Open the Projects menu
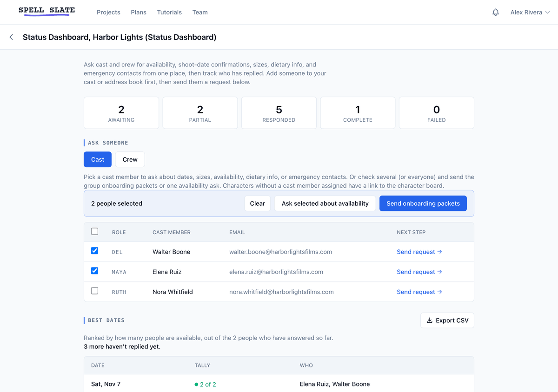This screenshot has height=392, width=558. click(108, 13)
